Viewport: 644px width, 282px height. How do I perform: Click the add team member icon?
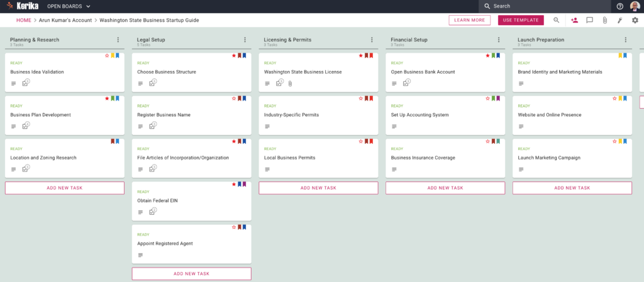coord(574,20)
